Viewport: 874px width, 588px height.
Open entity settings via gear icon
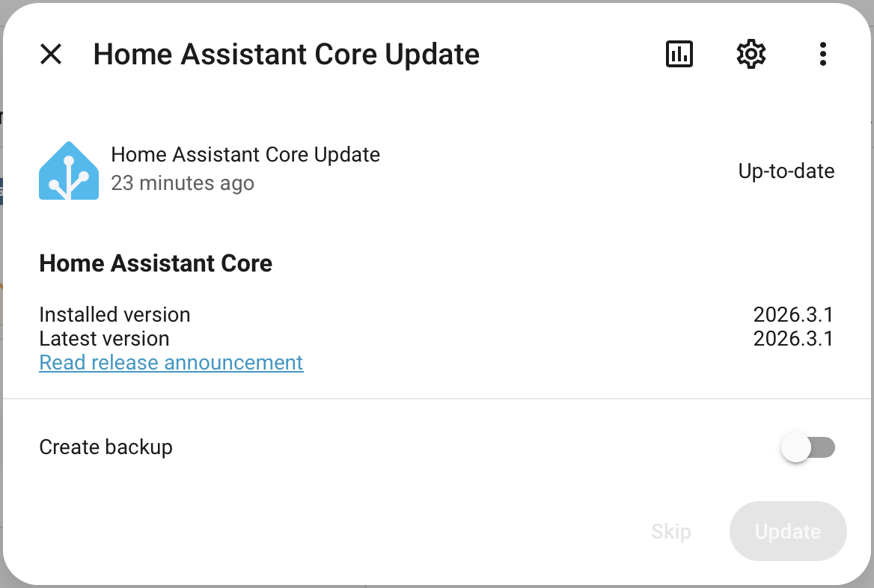point(751,54)
